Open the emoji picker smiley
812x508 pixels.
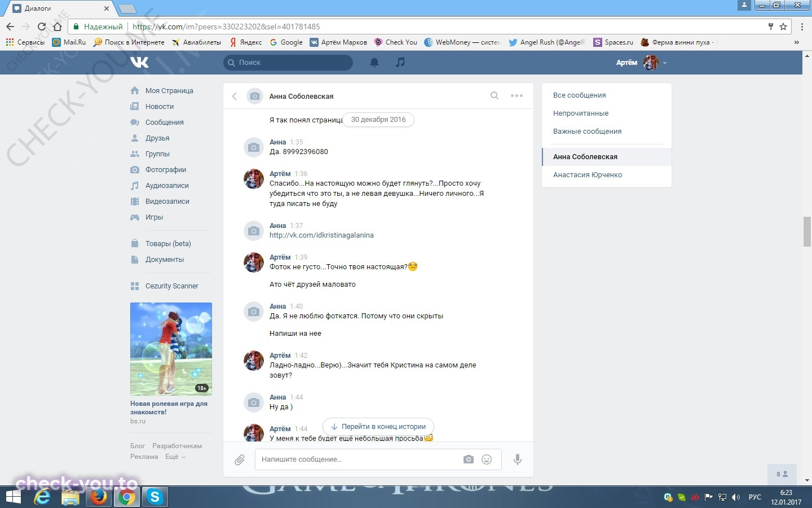click(487, 459)
